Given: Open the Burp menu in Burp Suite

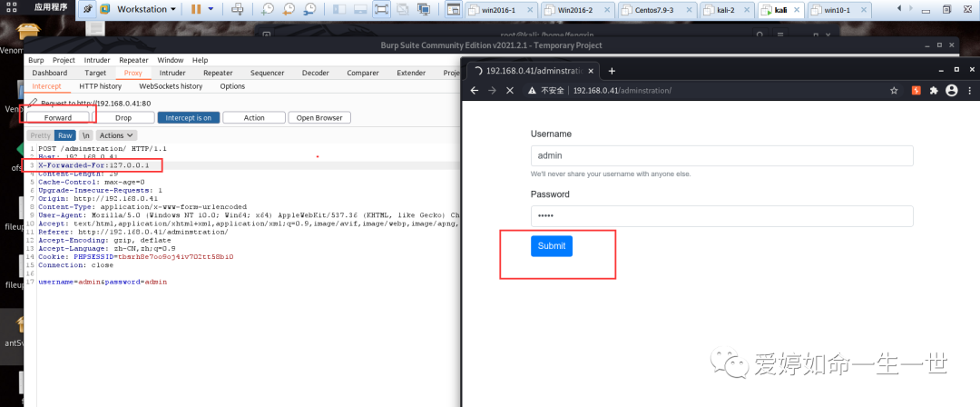Looking at the screenshot, I should click(x=35, y=60).
